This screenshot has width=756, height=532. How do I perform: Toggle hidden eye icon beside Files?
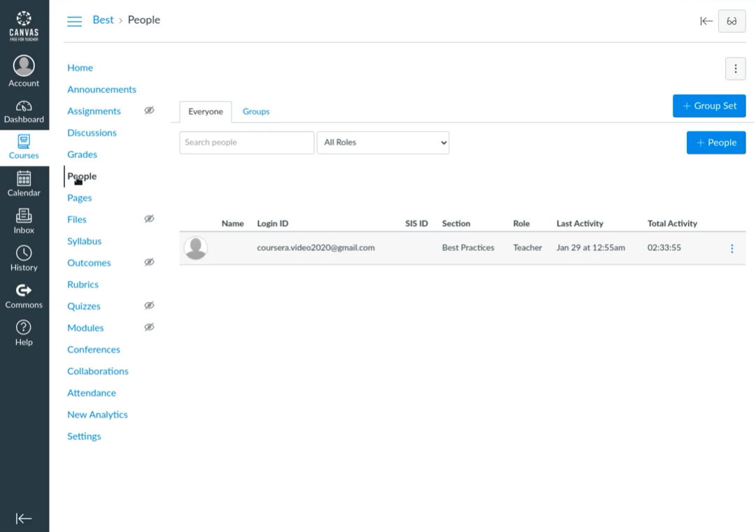pyautogui.click(x=149, y=219)
